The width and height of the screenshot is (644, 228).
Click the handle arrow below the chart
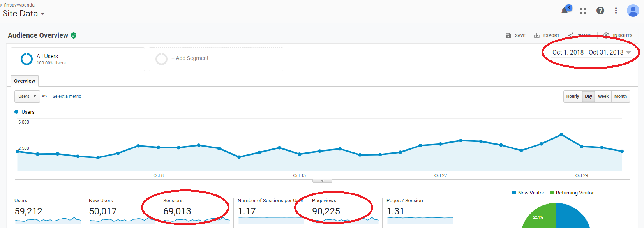tap(322, 180)
